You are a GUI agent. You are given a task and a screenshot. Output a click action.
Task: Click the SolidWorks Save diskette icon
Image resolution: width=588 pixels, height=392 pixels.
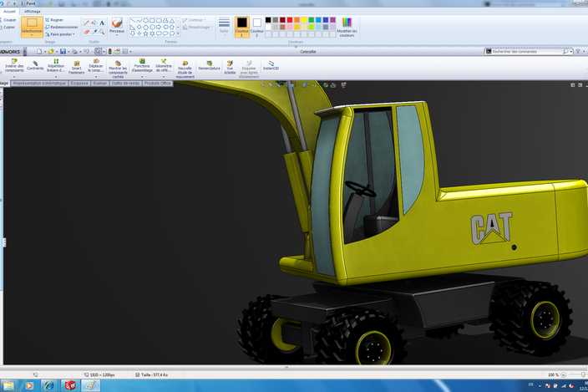pyautogui.click(x=63, y=51)
